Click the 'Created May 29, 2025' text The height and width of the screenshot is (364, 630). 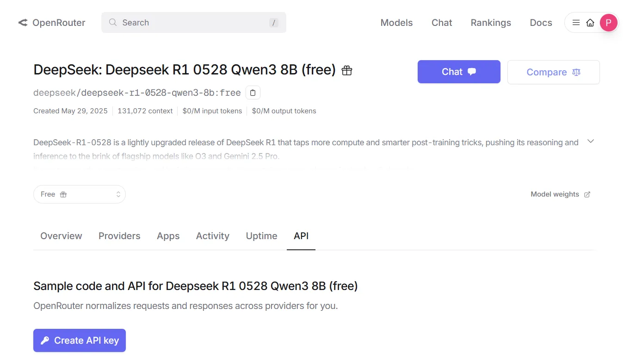click(x=70, y=111)
